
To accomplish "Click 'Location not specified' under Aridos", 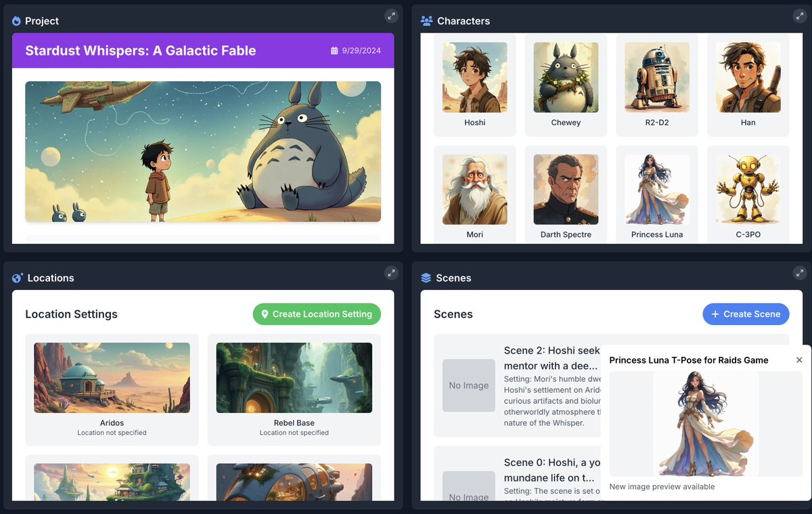I will point(112,433).
